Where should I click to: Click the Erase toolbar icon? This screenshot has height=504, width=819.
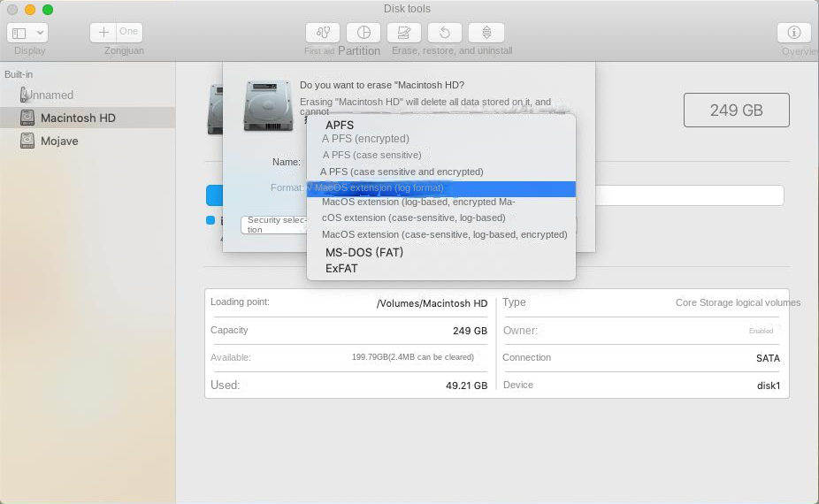(x=404, y=33)
